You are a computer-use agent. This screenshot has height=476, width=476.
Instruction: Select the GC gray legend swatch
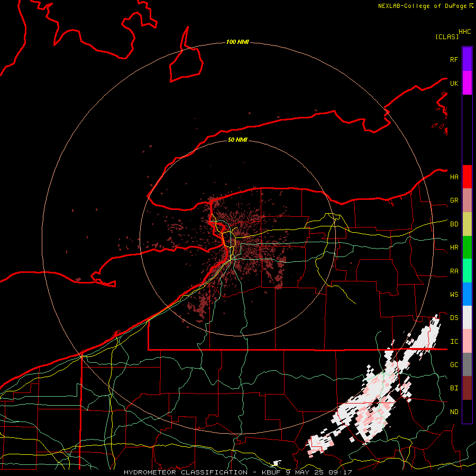[x=467, y=364]
